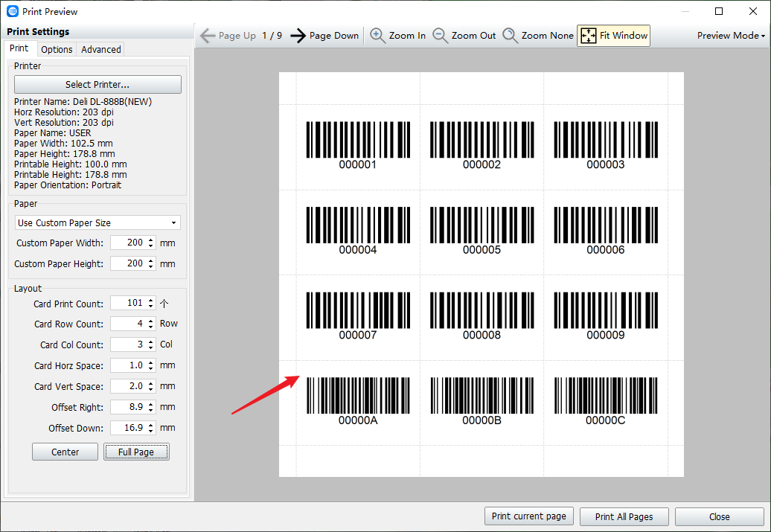Decrease Card Horz Space with down spinner

[x=151, y=369]
